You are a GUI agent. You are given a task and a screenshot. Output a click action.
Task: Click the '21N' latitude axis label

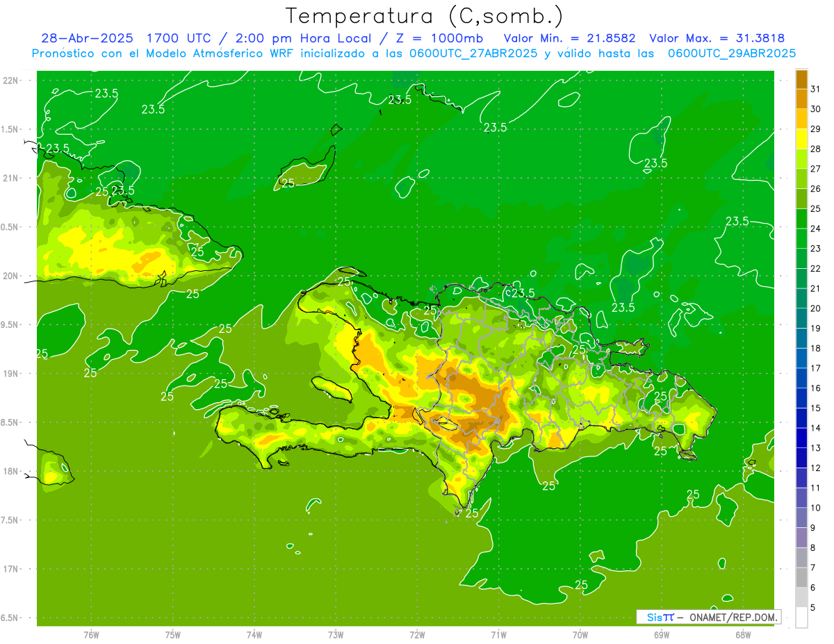tap(10, 179)
